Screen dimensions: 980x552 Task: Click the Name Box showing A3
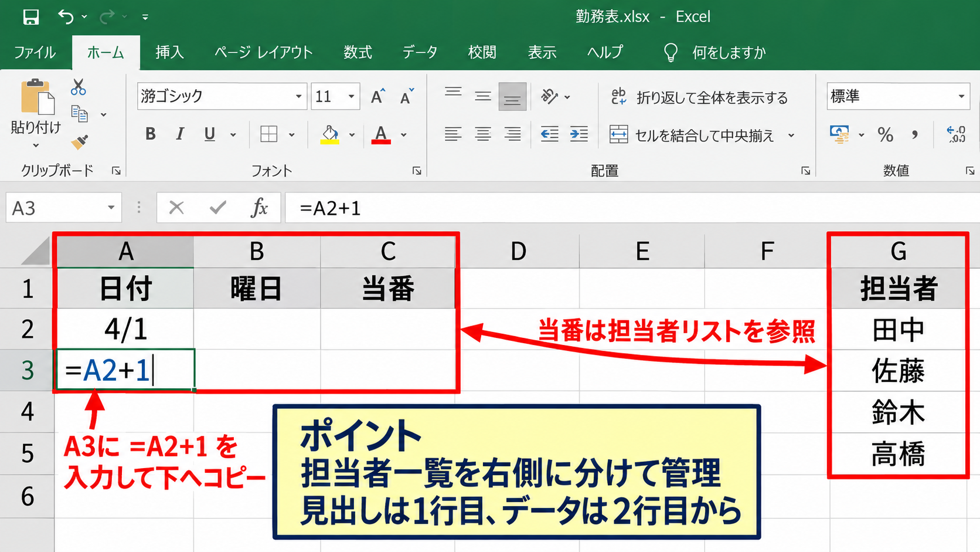64,208
